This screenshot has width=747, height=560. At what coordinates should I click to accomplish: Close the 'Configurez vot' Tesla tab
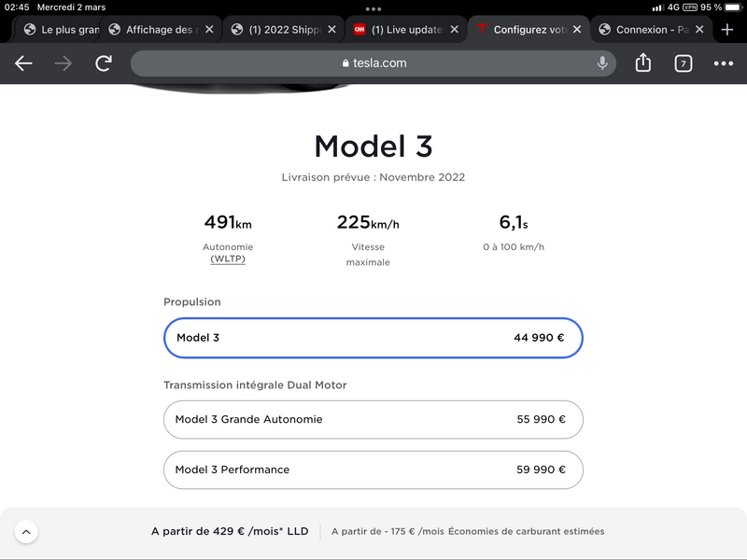pyautogui.click(x=577, y=30)
